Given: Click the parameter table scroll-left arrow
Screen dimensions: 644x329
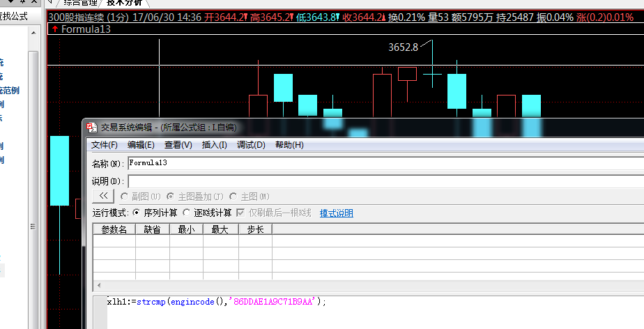Looking at the screenshot, I should coord(98,285).
